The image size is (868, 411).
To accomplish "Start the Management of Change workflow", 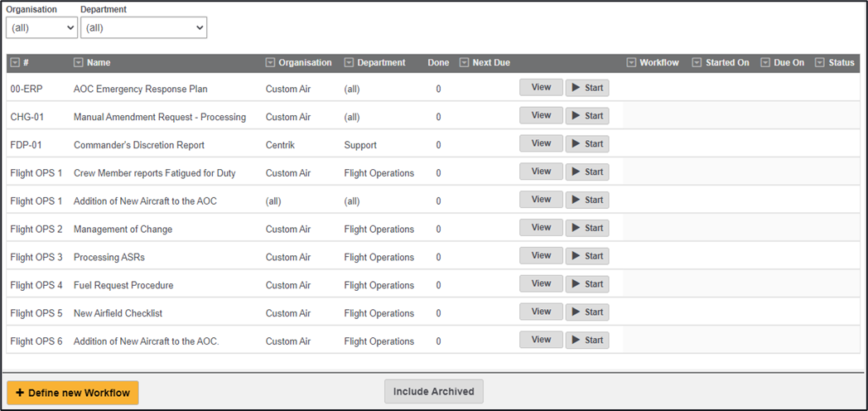I will 587,228.
